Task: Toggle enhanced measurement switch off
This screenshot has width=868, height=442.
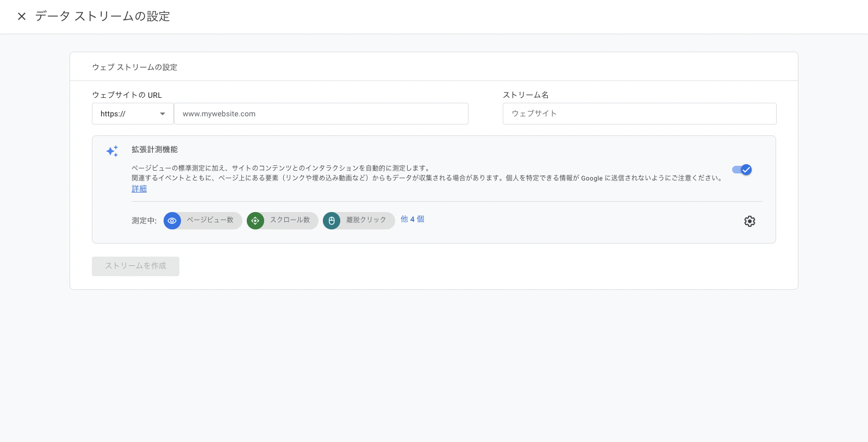Action: coord(742,170)
